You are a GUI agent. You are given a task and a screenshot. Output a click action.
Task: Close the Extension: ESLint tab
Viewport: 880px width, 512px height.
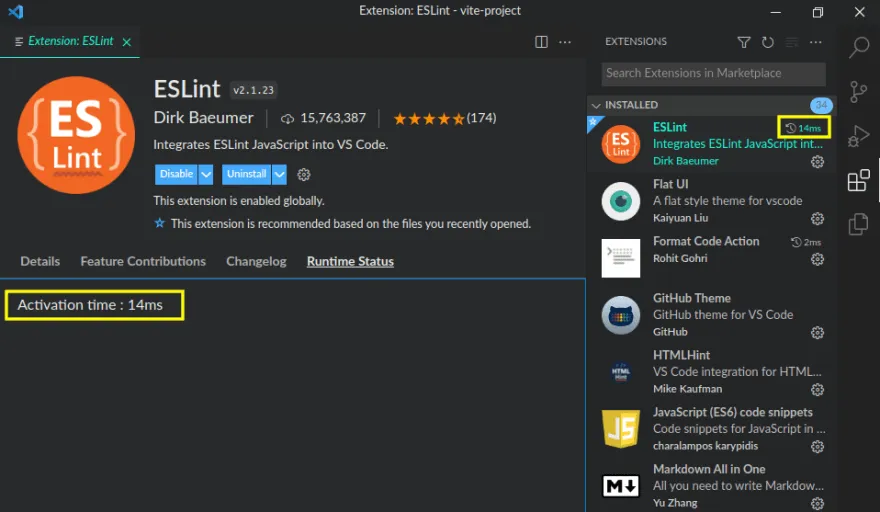pyautogui.click(x=127, y=42)
